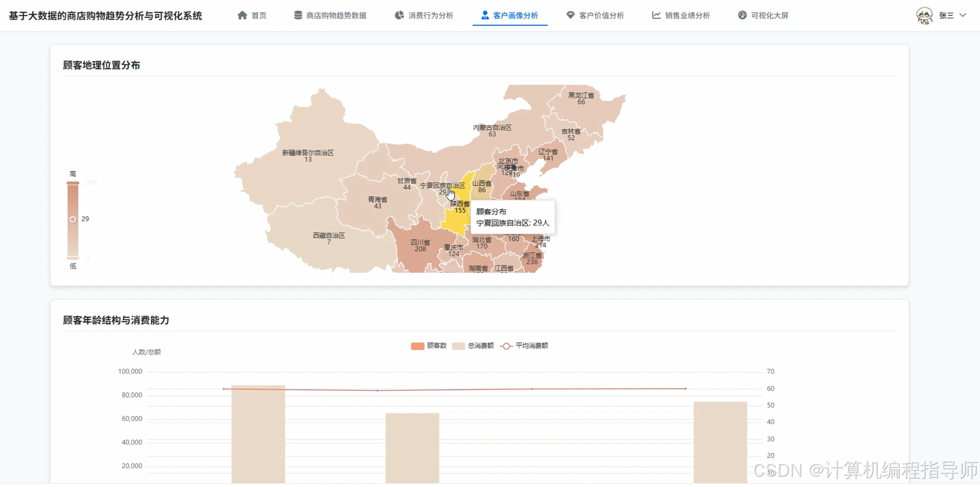The height and width of the screenshot is (487, 980).
Task: Click 甘肃省 label on the map
Action: tap(407, 184)
